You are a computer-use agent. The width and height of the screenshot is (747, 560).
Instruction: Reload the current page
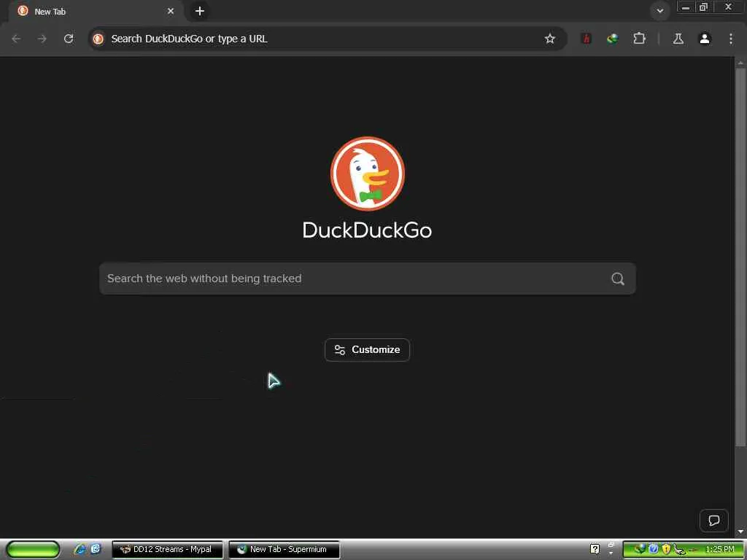click(x=69, y=39)
